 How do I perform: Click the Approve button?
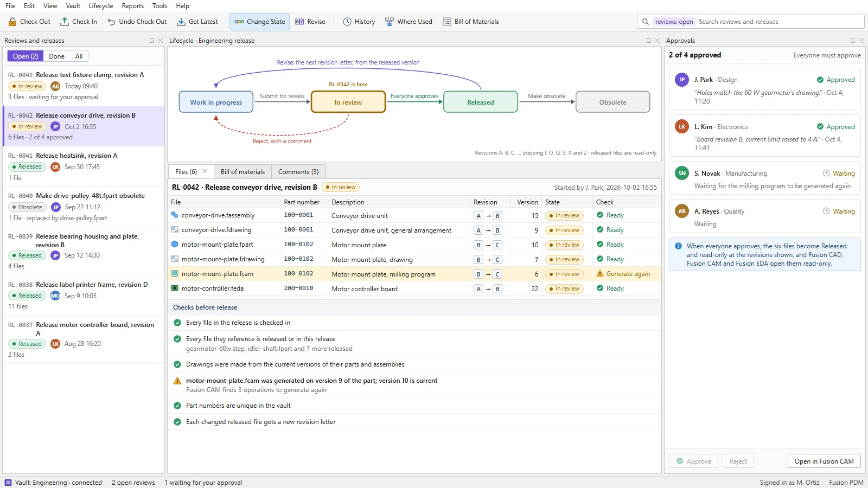694,461
